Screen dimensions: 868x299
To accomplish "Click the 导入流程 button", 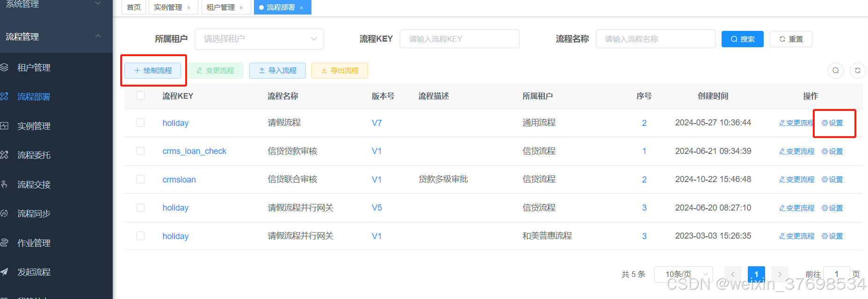I will point(278,71).
